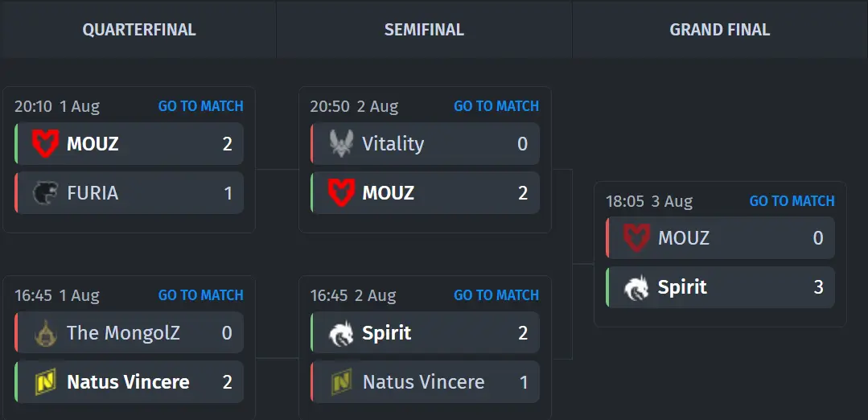
Task: Click the MOUZ logo in the 1 Aug quarterfinal
Action: click(x=45, y=144)
